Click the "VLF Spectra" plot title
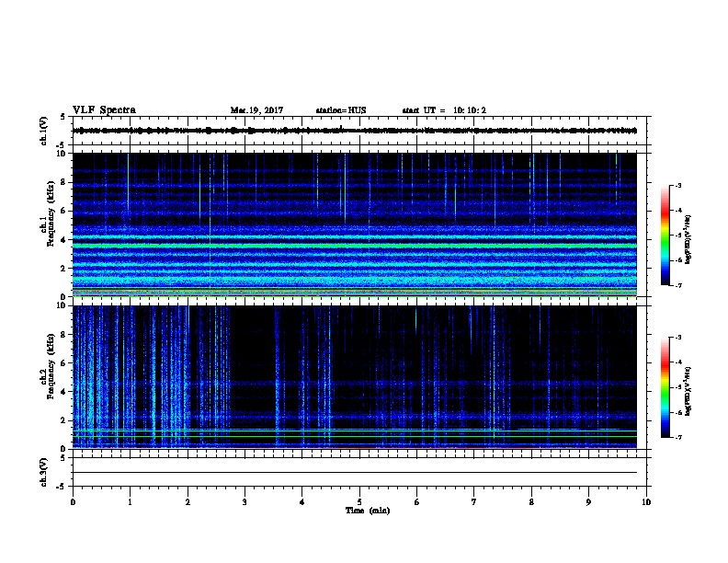Viewport: 728px width, 563px height. click(x=104, y=110)
